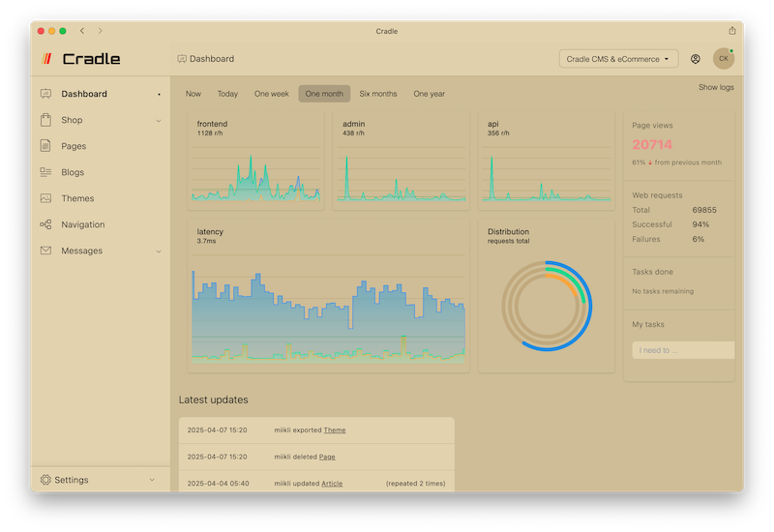Click the Shop bag icon
Viewport: 774px width, 532px height.
pyautogui.click(x=45, y=120)
